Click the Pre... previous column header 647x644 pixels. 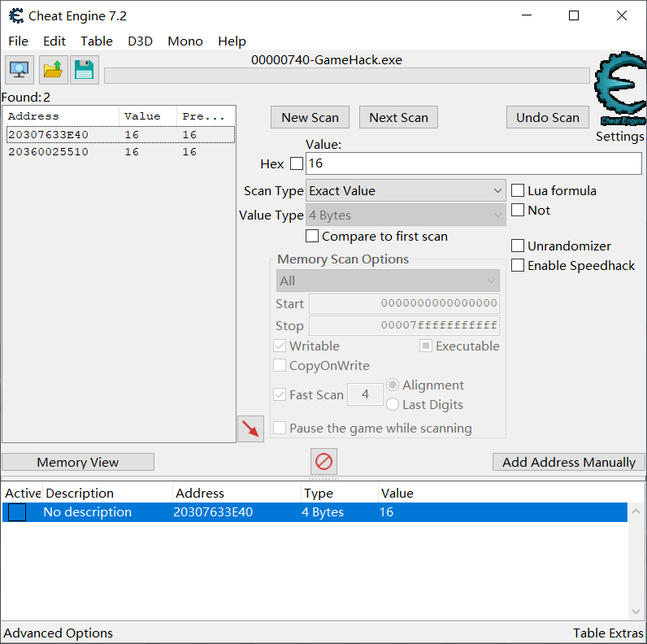pyautogui.click(x=206, y=116)
